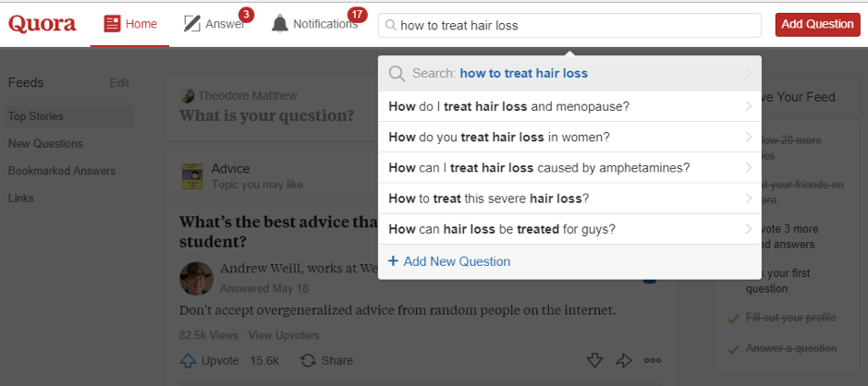868x386 pixels.
Task: Click Andrew Weill's profile avatar
Action: point(197,278)
